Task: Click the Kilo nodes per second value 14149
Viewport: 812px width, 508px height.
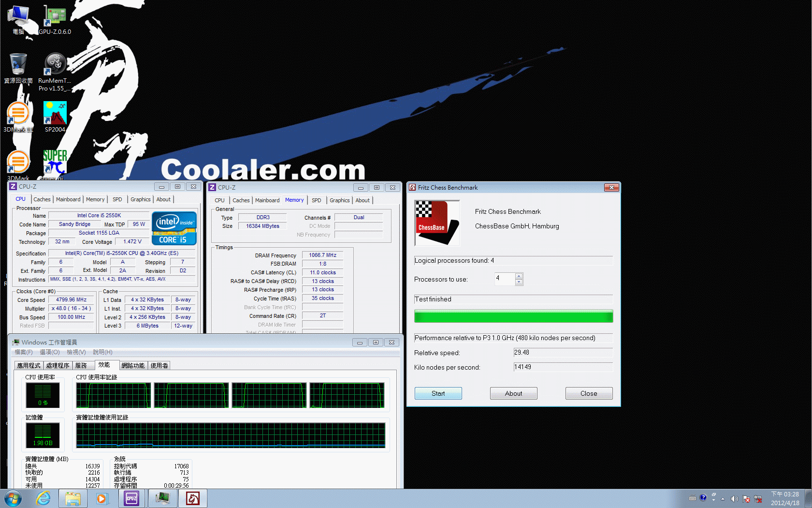Action: click(563, 367)
